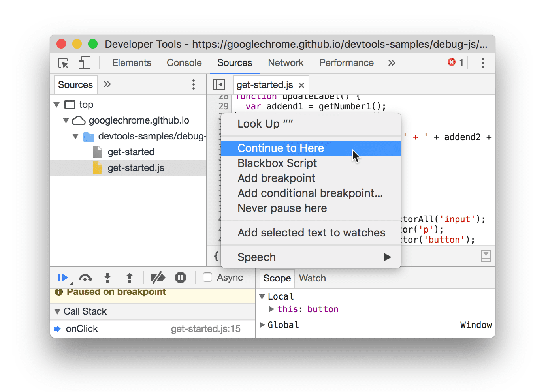548x392 pixels.
Task: Click the inspect element picker icon
Action: [x=63, y=63]
